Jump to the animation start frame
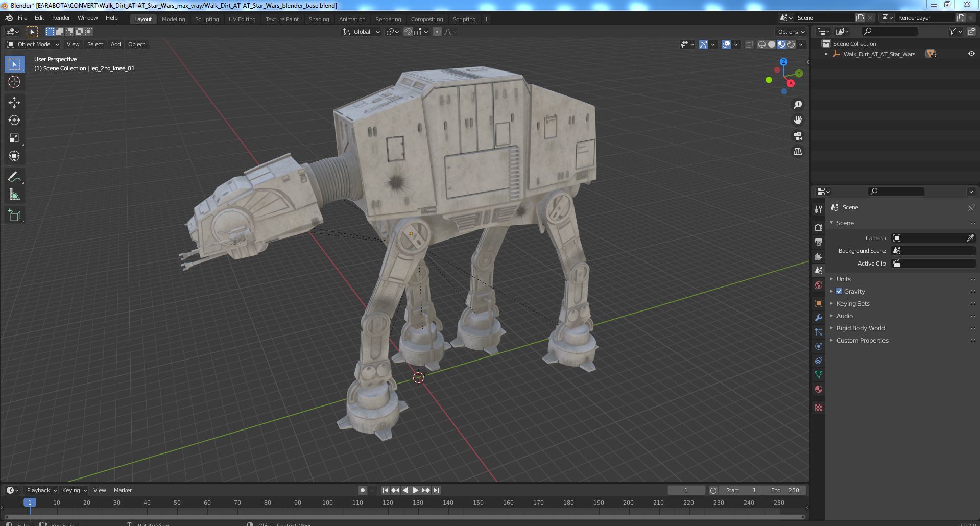 385,490
